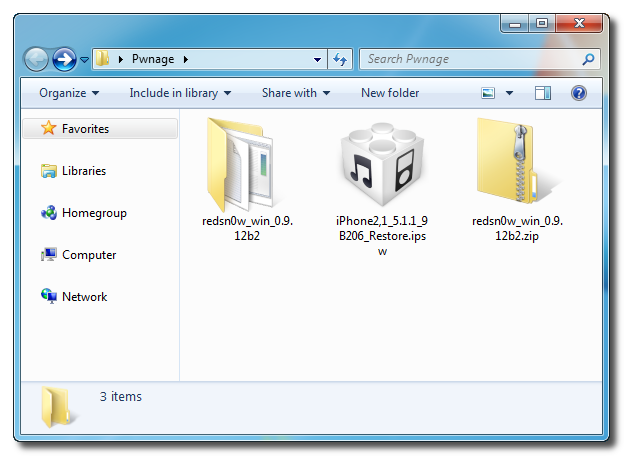This screenshot has width=624, height=456.
Task: Expand the arrow after Pwnage in path
Action: [x=186, y=60]
